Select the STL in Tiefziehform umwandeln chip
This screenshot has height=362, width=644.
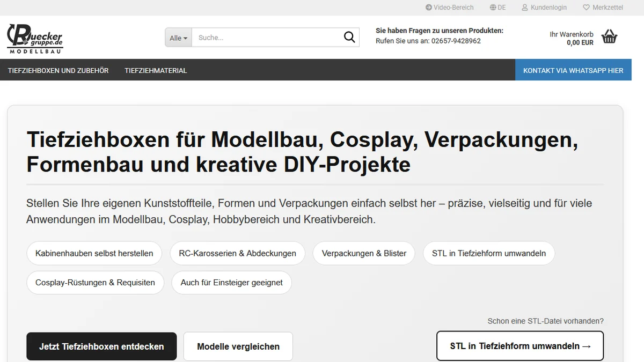[489, 253]
